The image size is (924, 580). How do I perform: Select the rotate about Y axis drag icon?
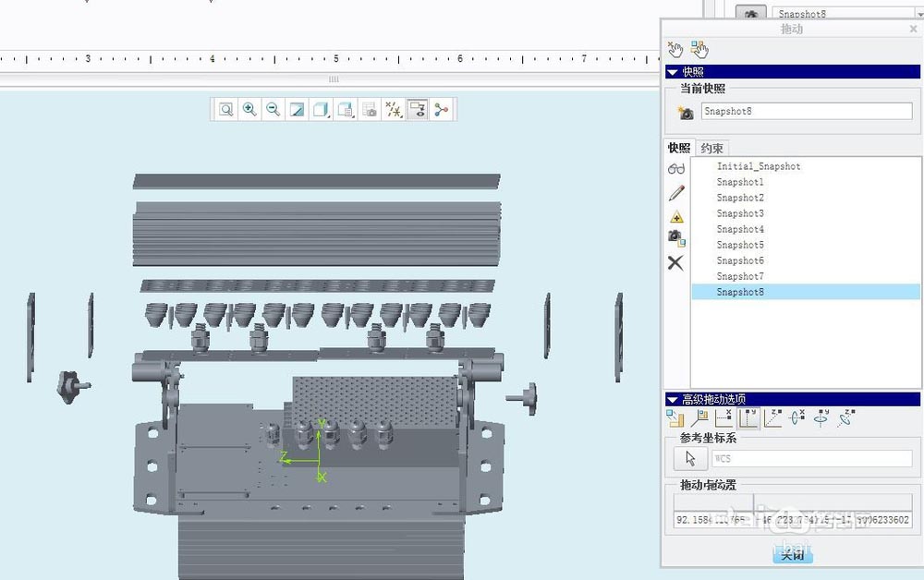820,418
